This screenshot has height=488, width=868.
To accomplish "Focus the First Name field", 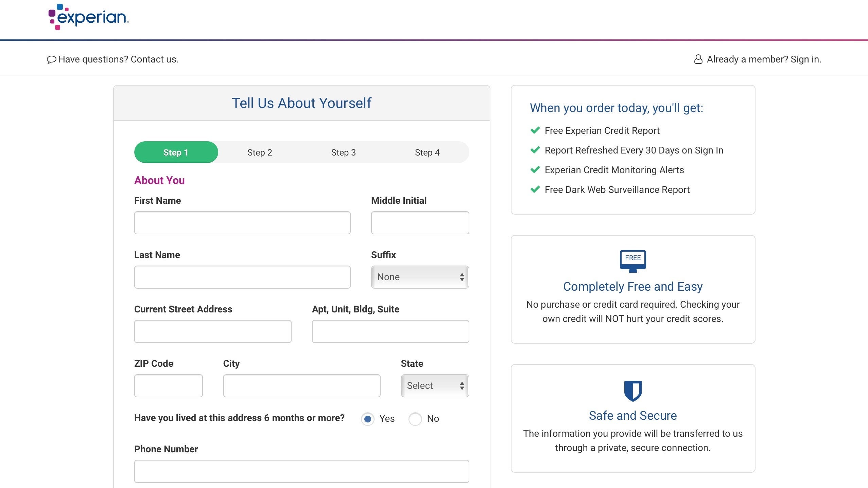I will (242, 223).
